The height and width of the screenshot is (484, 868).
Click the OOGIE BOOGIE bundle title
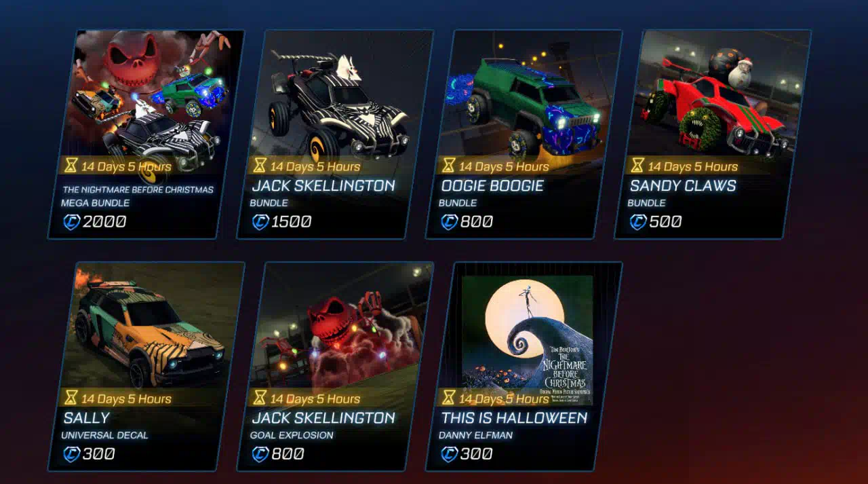pos(492,185)
